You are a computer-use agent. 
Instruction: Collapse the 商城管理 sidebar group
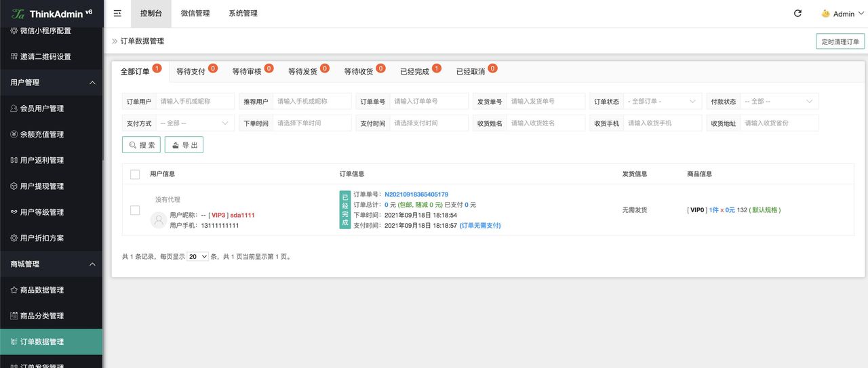click(x=52, y=264)
